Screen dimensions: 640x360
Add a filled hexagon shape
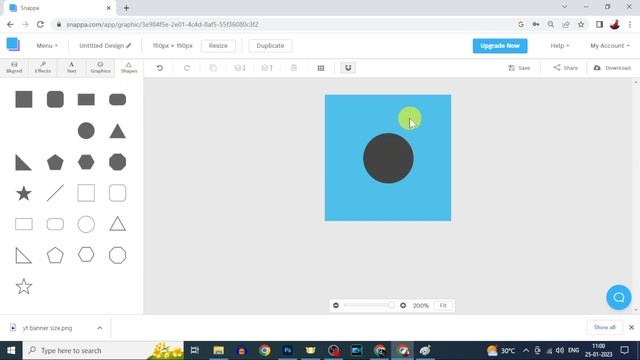tap(86, 162)
